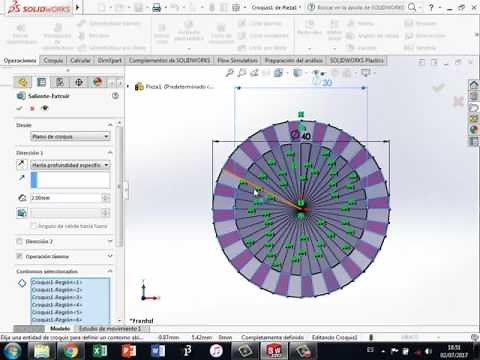
Task: Switch to the Calcular ribbon tab
Action: pyautogui.click(x=80, y=61)
